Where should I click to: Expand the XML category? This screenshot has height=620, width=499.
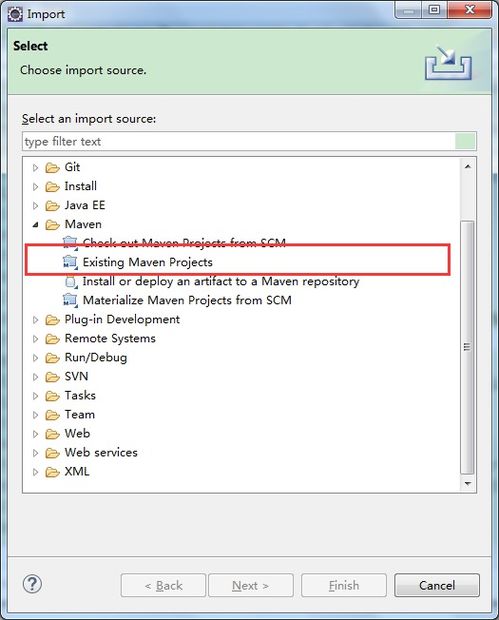[36, 472]
